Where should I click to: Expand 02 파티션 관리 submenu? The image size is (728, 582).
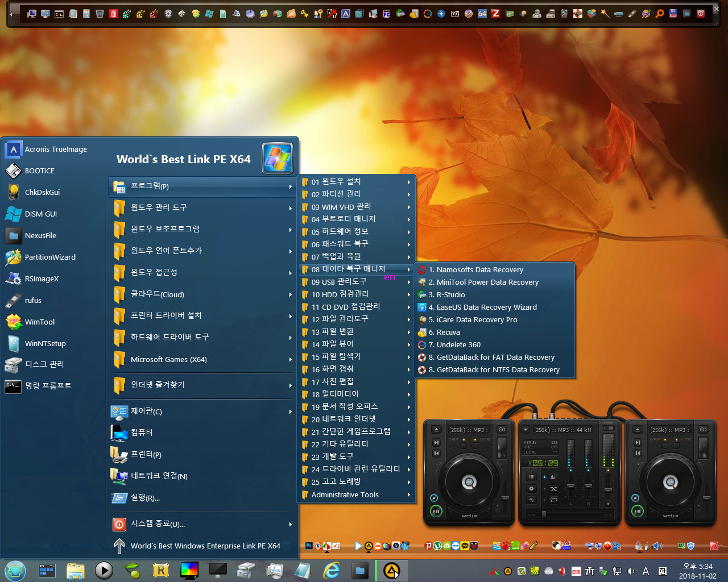[357, 194]
